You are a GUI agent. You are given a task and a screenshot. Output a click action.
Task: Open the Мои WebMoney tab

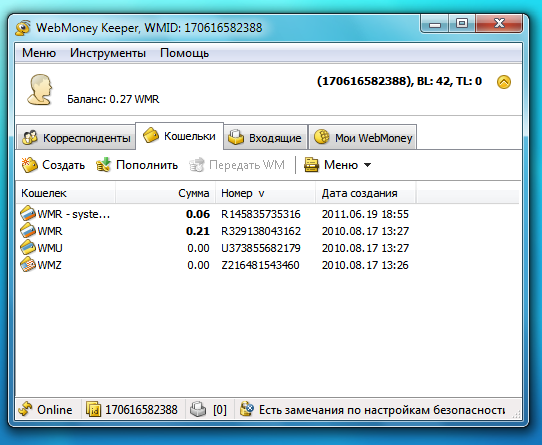(x=363, y=138)
